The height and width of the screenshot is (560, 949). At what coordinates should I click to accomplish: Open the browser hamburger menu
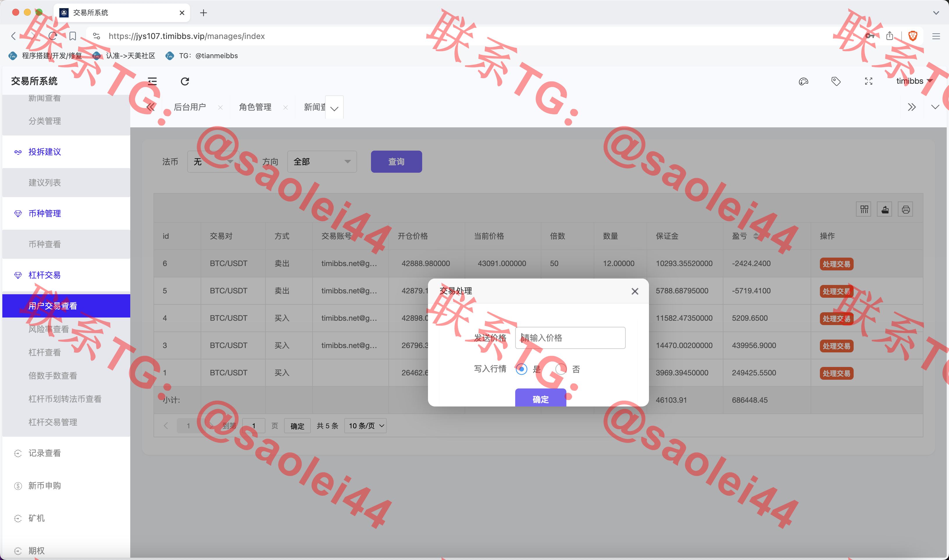pos(936,36)
